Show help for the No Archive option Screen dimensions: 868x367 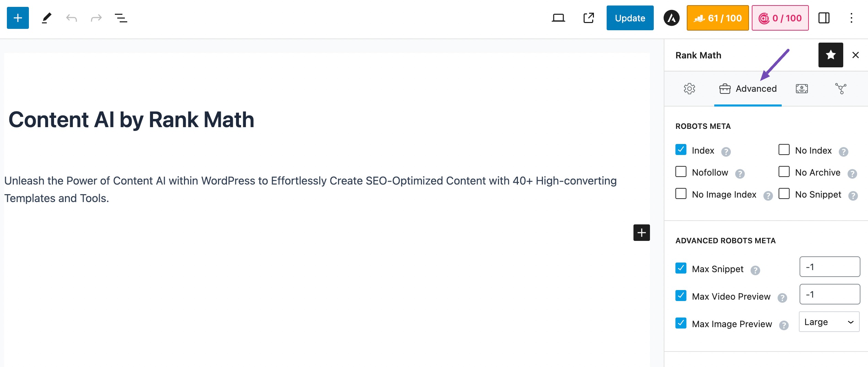[852, 174]
